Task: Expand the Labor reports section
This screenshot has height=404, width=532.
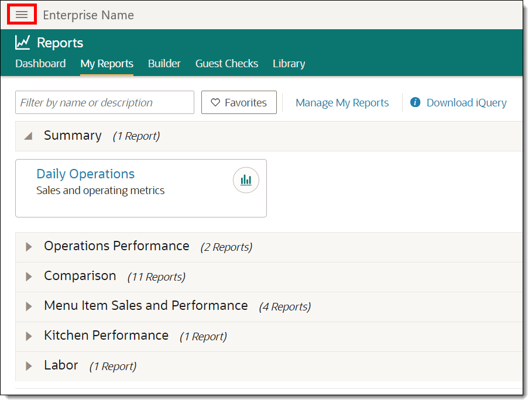Action: (29, 366)
